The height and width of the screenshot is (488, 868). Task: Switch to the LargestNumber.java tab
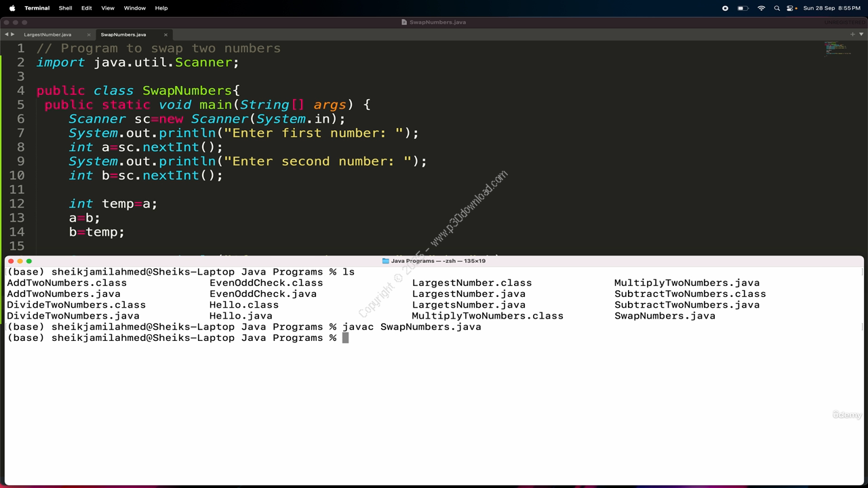(x=47, y=35)
